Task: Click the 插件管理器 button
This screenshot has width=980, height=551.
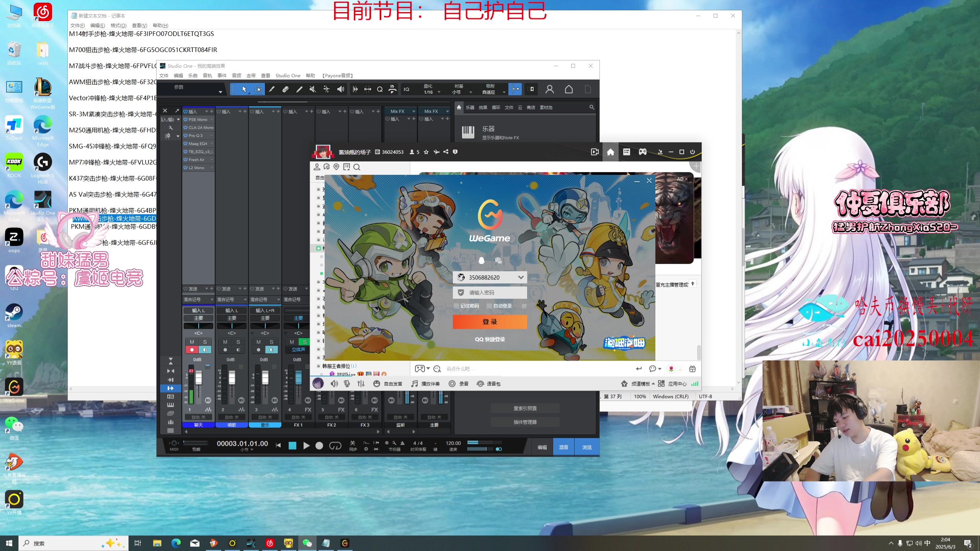Action: pyautogui.click(x=525, y=422)
